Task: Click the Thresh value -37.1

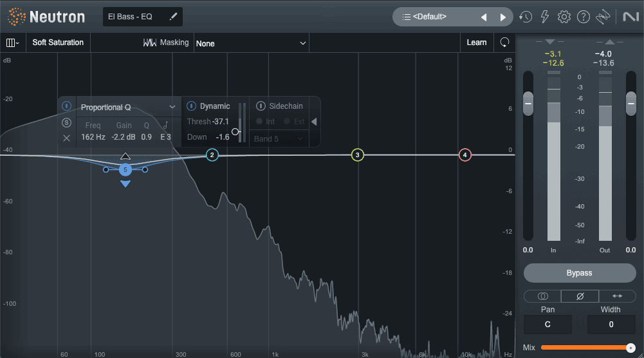Action: coord(220,122)
